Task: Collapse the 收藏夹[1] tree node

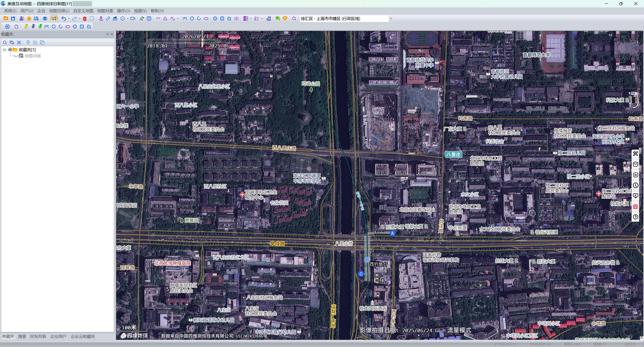Action: [x=4, y=50]
